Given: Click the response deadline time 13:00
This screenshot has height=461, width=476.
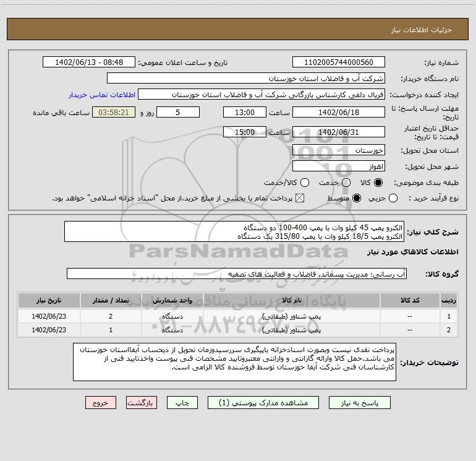Looking at the screenshot, I should (x=245, y=112).
